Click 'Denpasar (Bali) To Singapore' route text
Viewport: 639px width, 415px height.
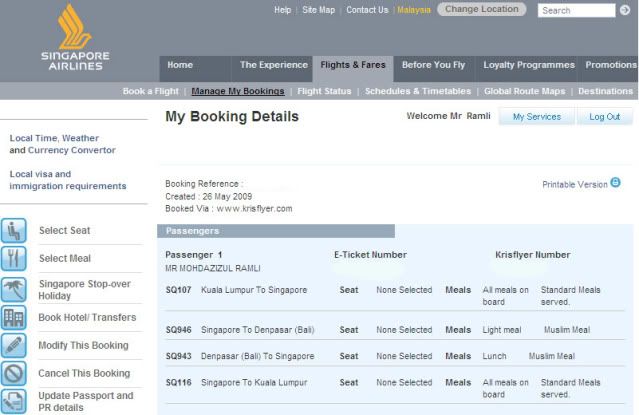(258, 356)
